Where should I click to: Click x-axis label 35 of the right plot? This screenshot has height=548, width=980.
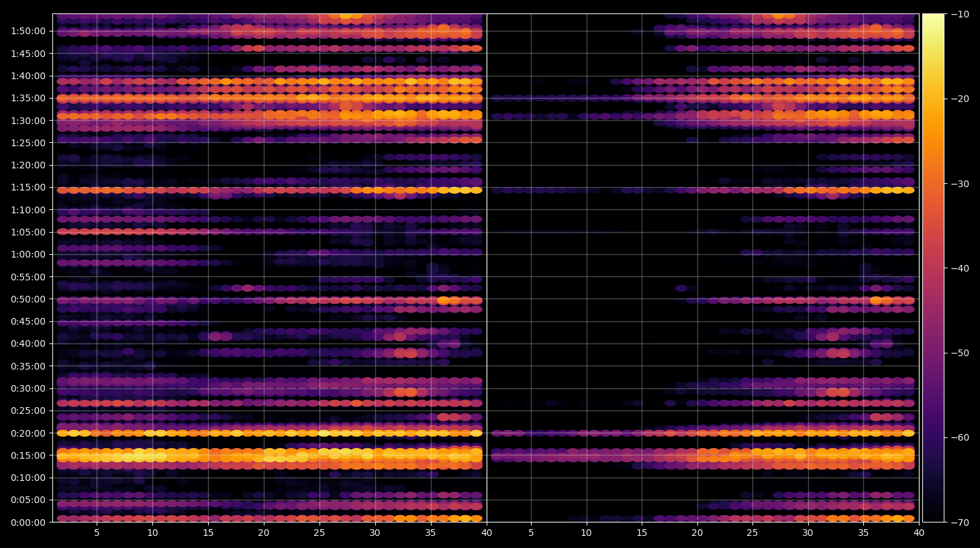pyautogui.click(x=863, y=533)
